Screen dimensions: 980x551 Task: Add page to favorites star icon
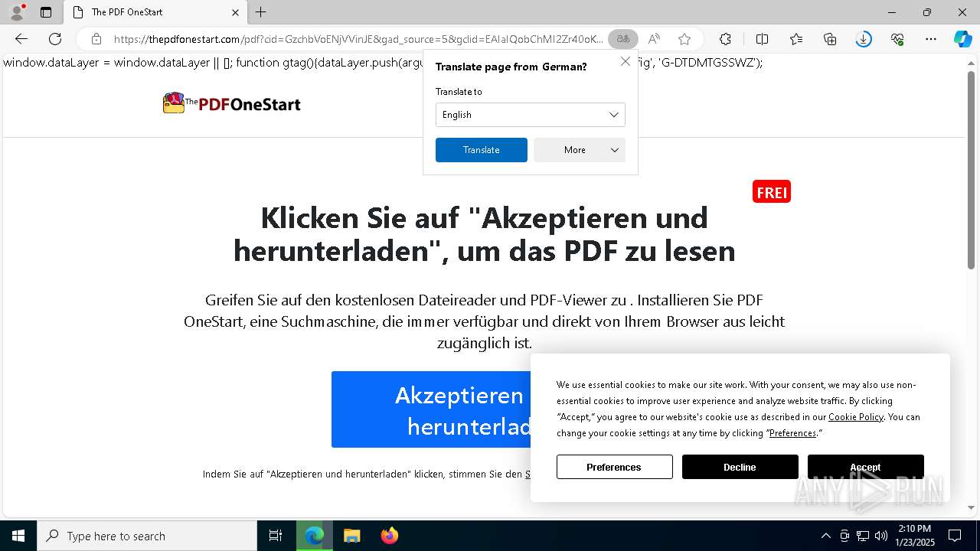(x=684, y=39)
